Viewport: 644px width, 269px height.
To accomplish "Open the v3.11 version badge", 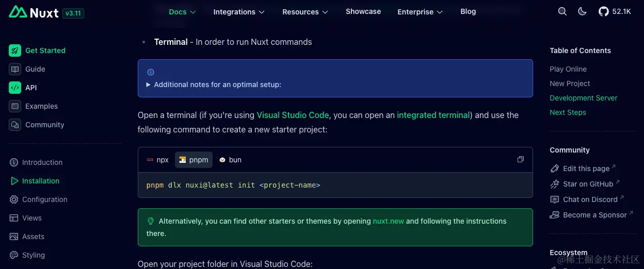I will coord(73,13).
